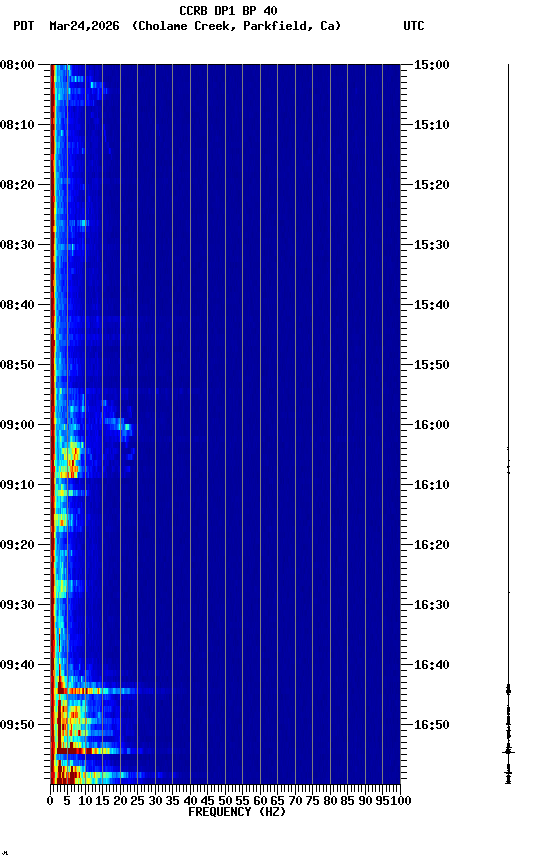Click the "16:50" UTC time label
This screenshot has width=552, height=864.
(432, 725)
